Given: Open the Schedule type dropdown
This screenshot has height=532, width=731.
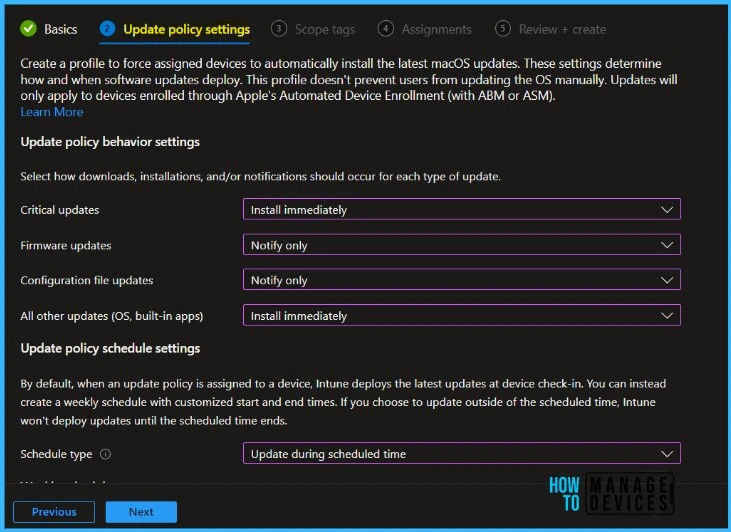Looking at the screenshot, I should [x=462, y=453].
